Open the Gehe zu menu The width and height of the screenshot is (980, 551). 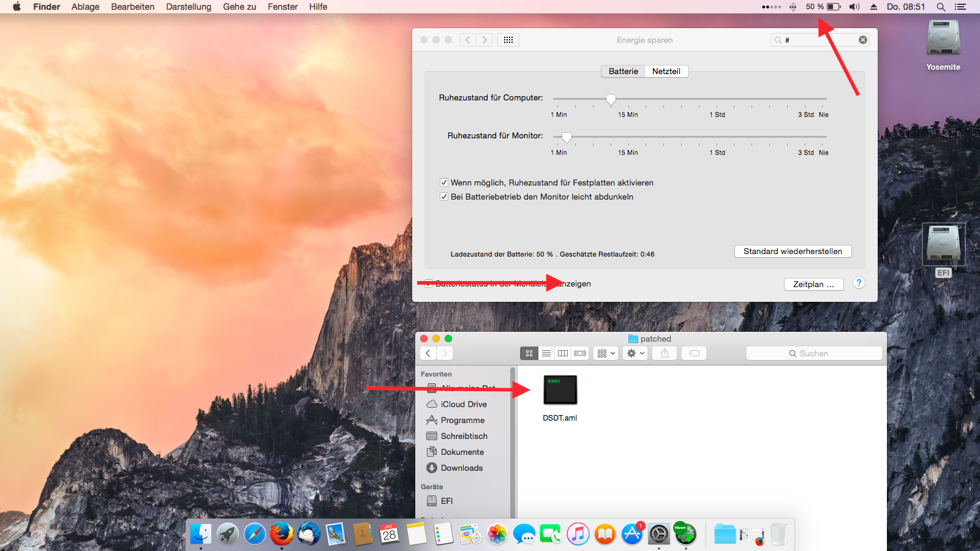coord(239,7)
